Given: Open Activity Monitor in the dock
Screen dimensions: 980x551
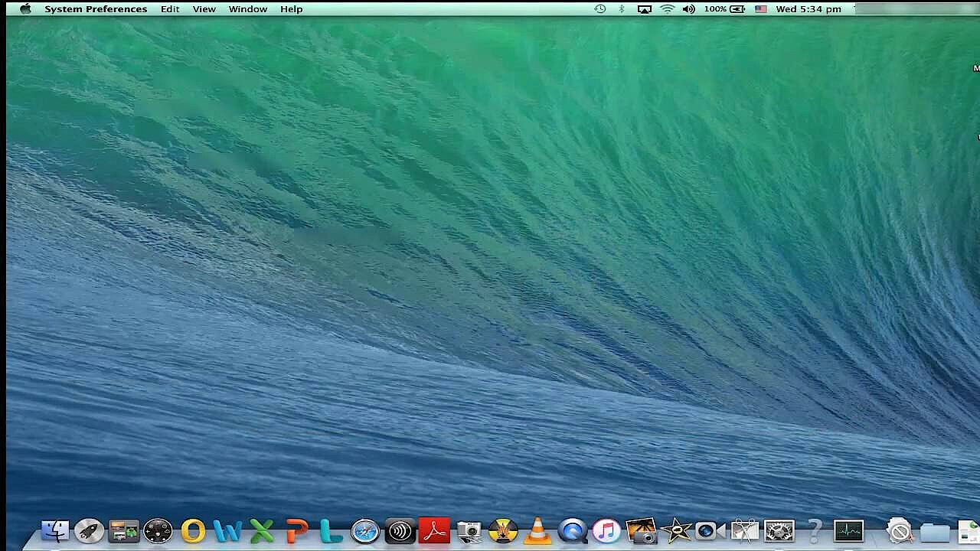Looking at the screenshot, I should pos(848,530).
